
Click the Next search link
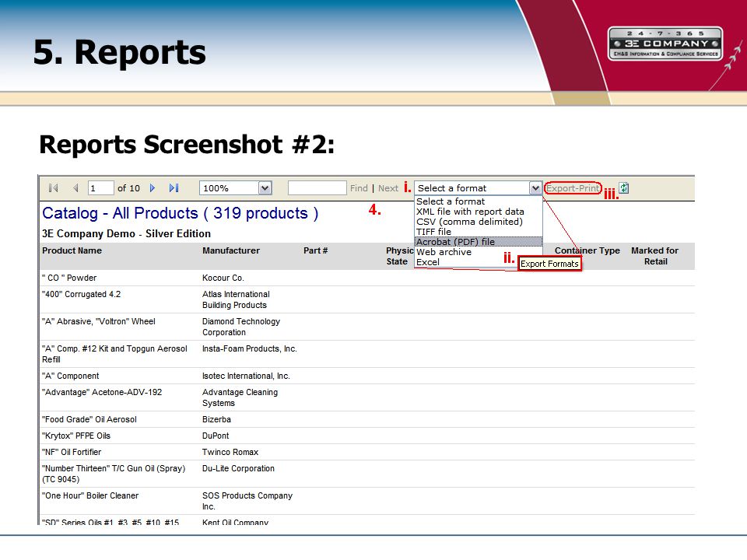click(388, 188)
